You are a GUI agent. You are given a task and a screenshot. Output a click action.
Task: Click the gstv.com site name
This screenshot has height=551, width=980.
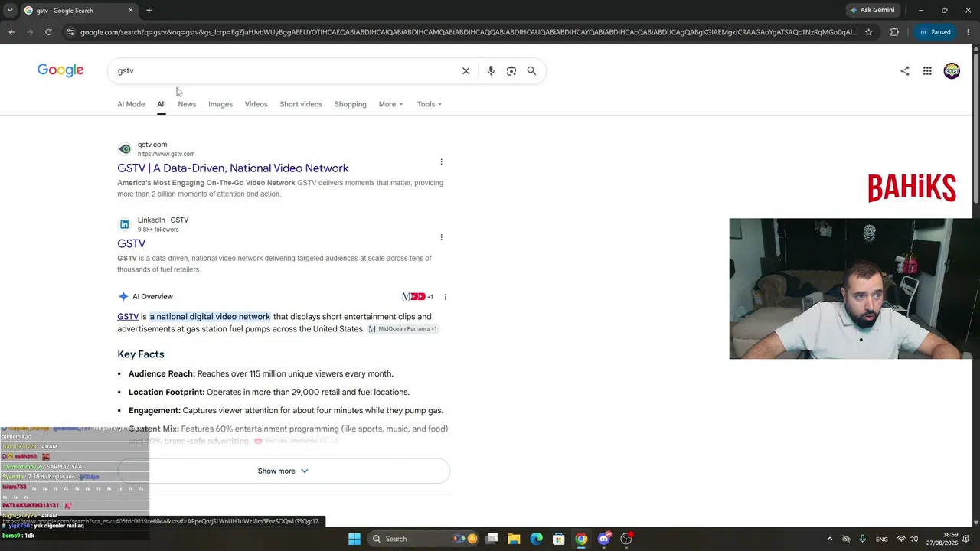pyautogui.click(x=152, y=145)
